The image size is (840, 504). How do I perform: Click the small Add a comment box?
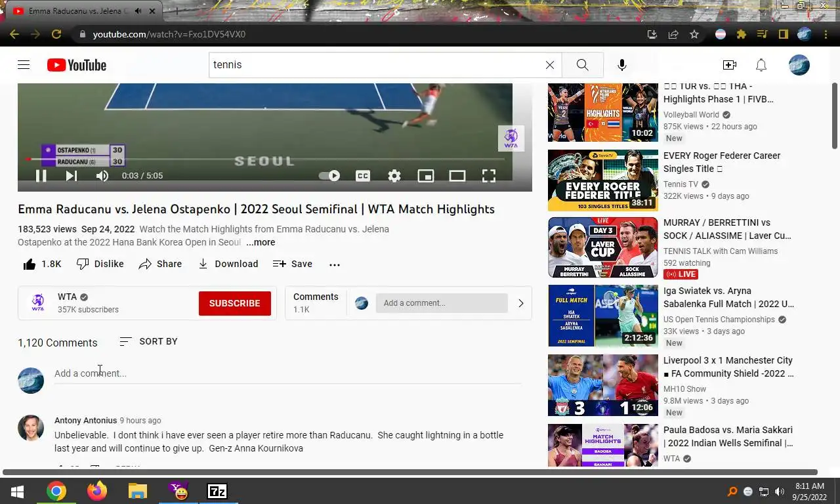pos(442,303)
